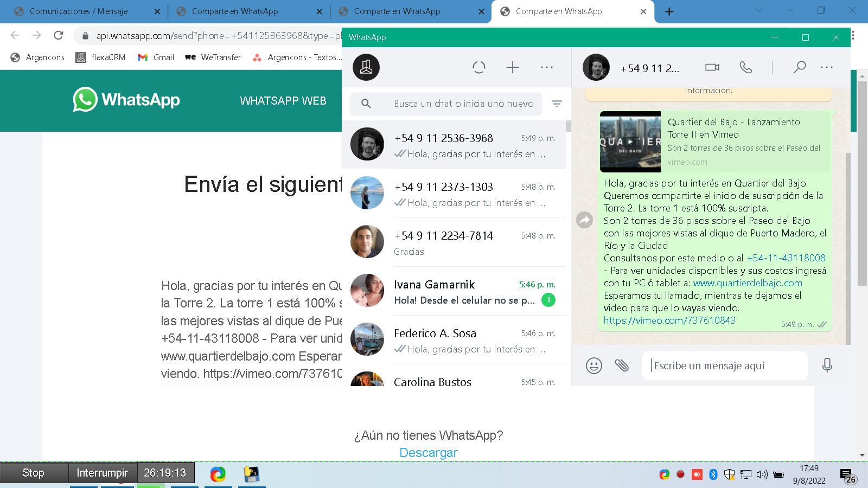Image resolution: width=868 pixels, height=488 pixels.
Task: Click the Stop button
Action: point(34,473)
